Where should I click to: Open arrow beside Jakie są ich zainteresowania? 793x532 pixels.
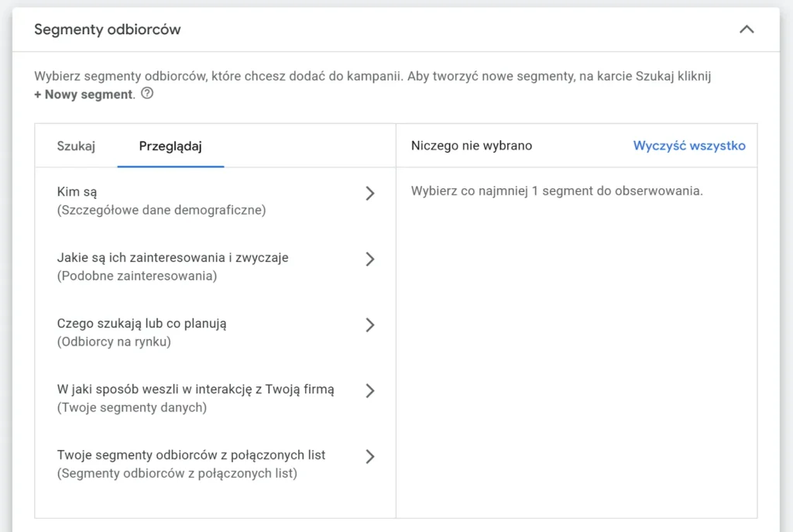(369, 259)
